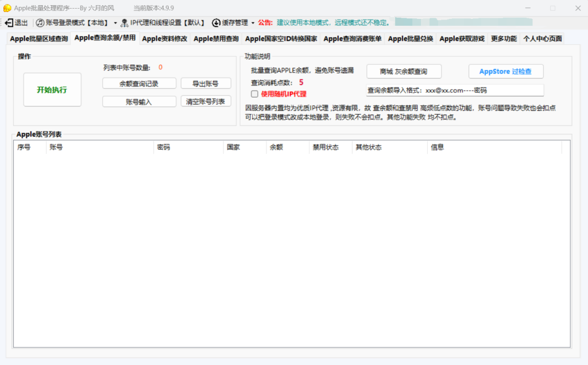This screenshot has height=365, width=588.
Task: Click the 清空账号列表 button
Action: [206, 101]
